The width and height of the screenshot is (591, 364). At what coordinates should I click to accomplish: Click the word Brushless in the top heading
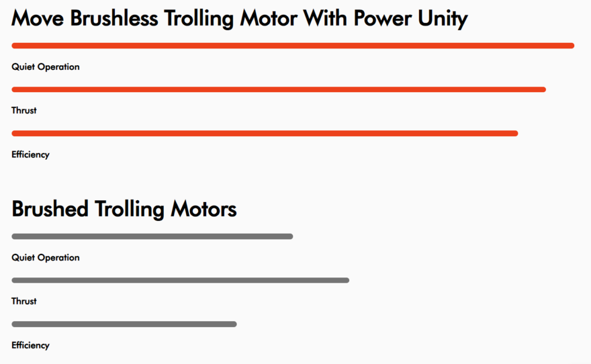pos(114,18)
